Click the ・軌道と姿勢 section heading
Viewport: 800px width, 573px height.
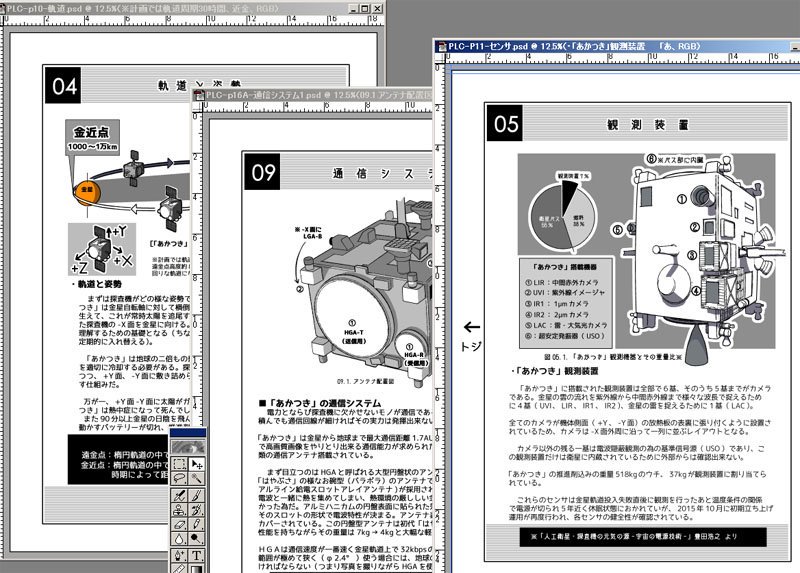tap(96, 284)
